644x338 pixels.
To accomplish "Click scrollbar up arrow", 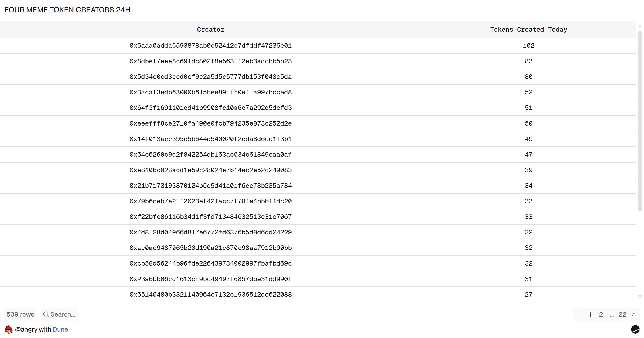I will click(640, 26).
